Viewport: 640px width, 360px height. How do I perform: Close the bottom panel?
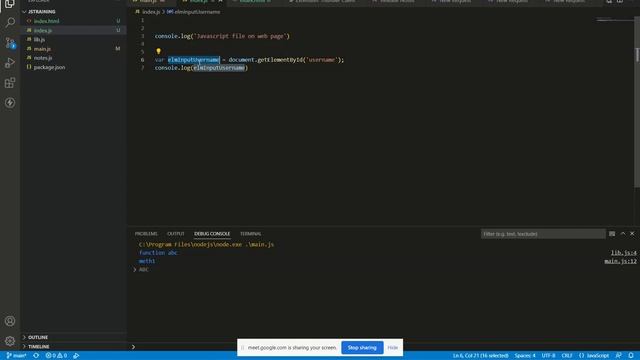632,234
